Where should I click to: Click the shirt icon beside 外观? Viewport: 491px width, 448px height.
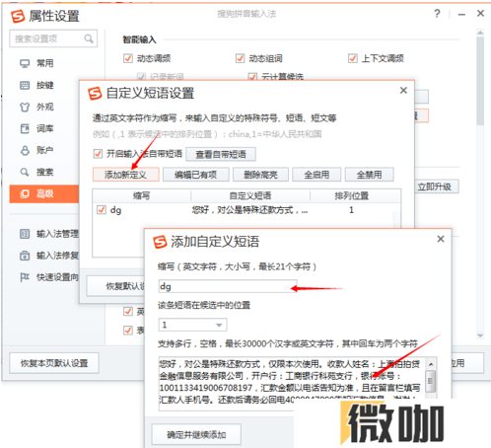tap(25, 108)
